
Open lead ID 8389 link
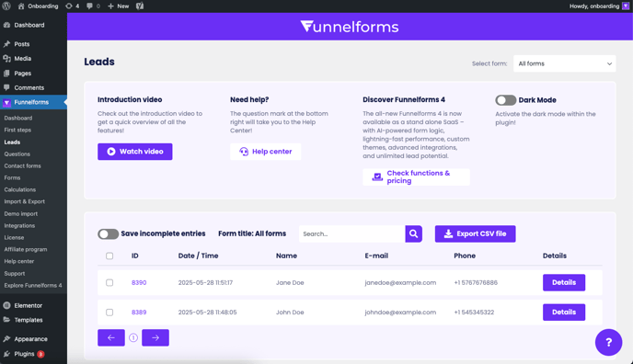pyautogui.click(x=139, y=313)
